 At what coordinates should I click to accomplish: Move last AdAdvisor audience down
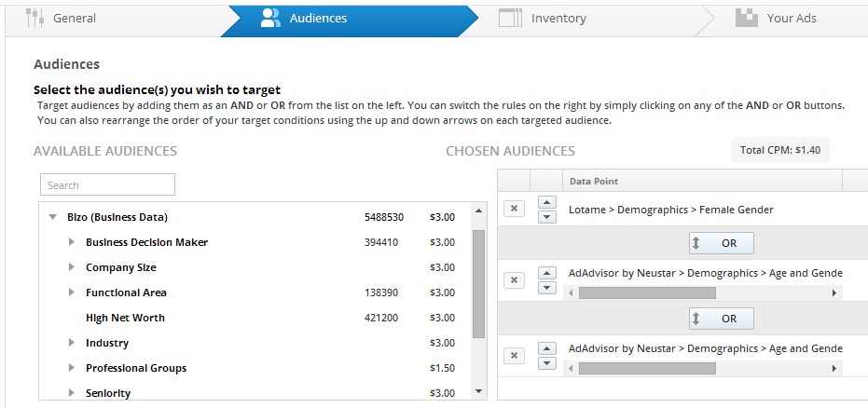[547, 362]
